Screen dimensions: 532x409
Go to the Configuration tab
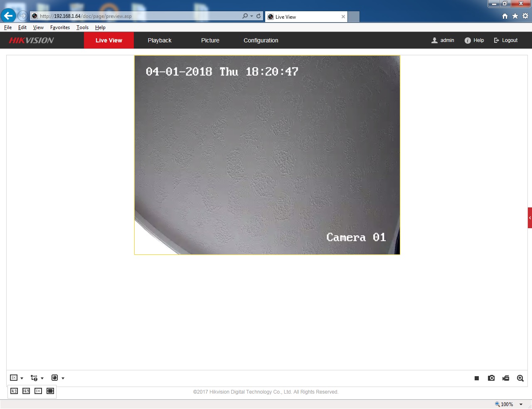coord(261,40)
